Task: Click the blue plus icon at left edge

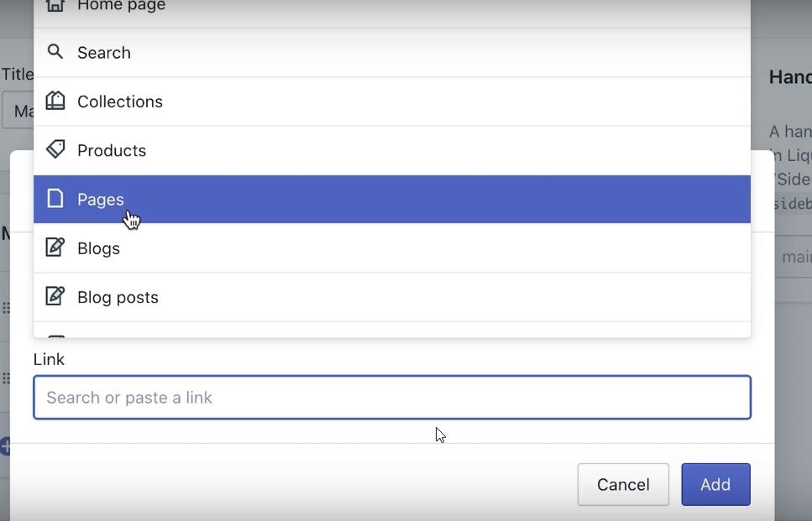Action: coord(4,446)
